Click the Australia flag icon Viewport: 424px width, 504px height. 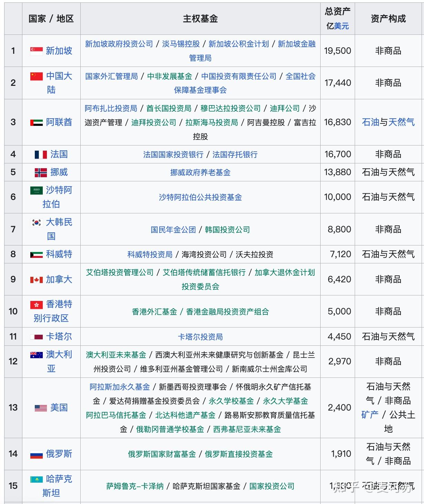(36, 355)
